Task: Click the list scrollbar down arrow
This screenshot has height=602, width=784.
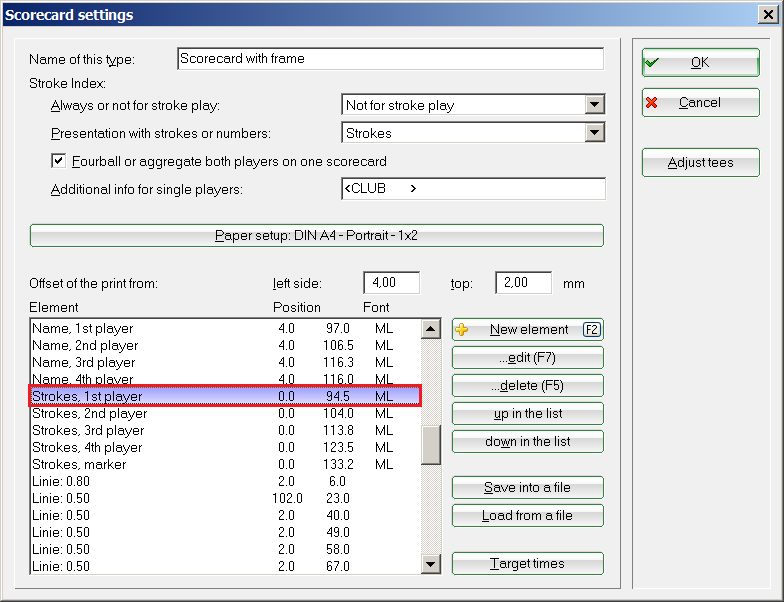Action: click(431, 565)
